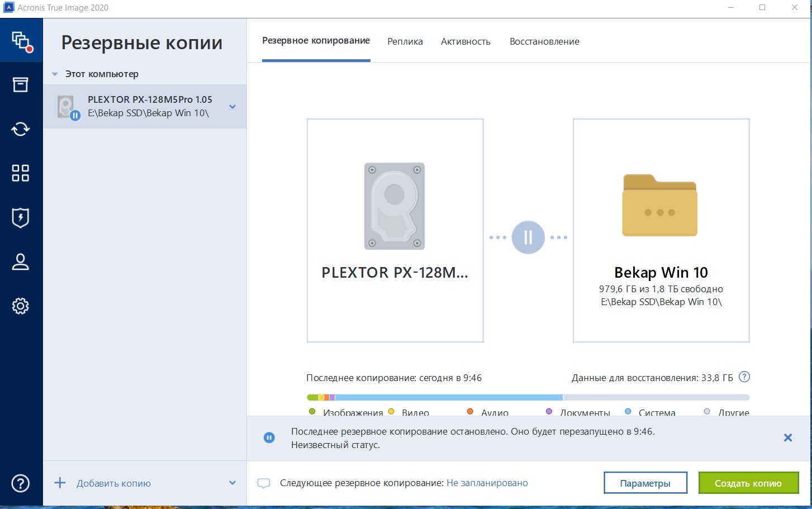Close the Acronis True Image window
The width and height of the screenshot is (812, 509).
[x=795, y=8]
